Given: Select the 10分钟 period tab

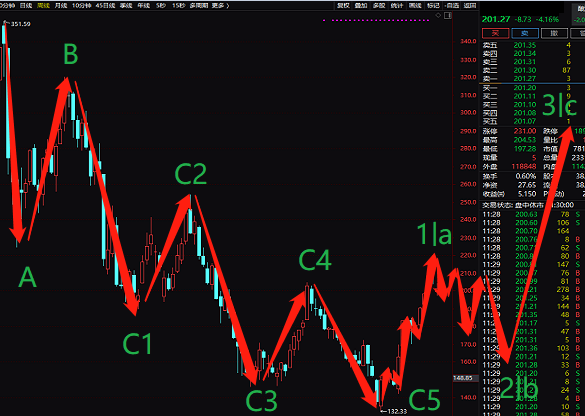Looking at the screenshot, I should 81,6.
